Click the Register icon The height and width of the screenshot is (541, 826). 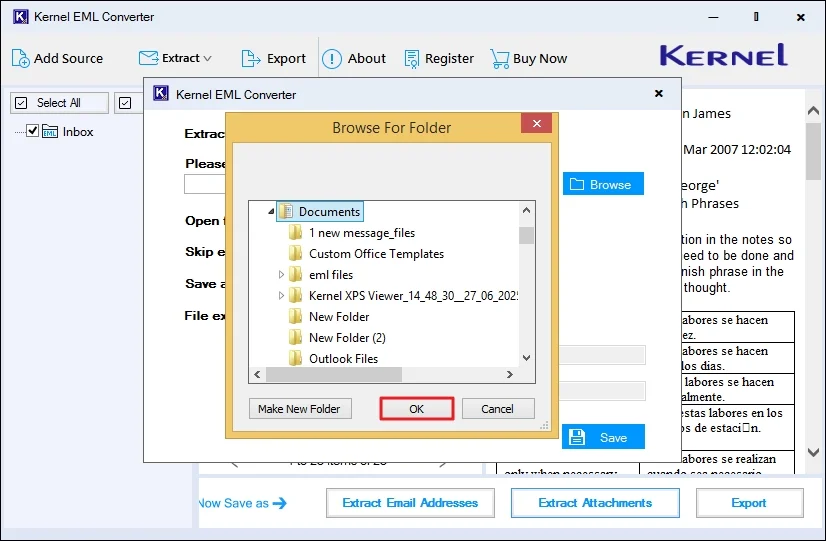[x=413, y=58]
